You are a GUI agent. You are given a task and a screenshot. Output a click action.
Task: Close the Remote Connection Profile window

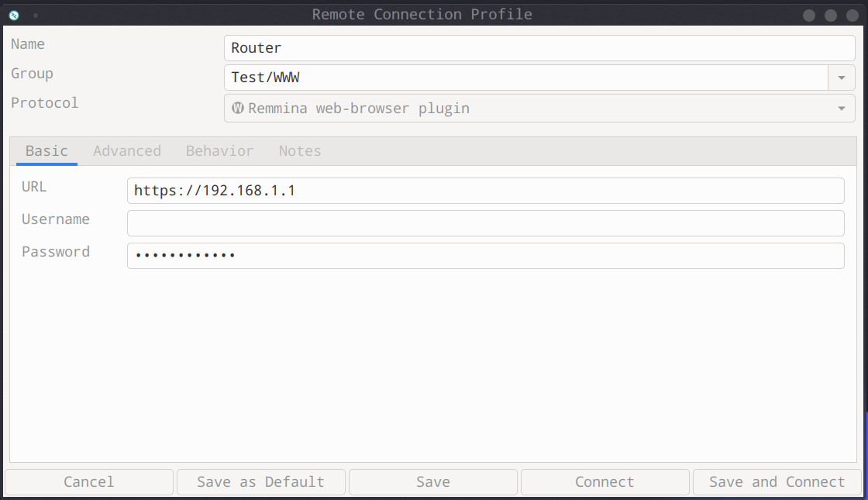tap(852, 15)
